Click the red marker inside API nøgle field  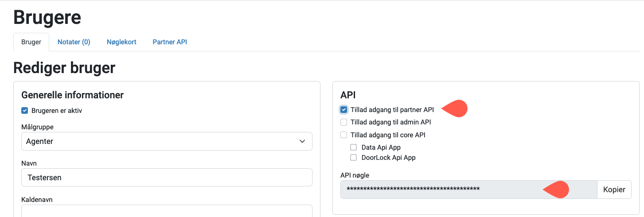[x=557, y=190]
